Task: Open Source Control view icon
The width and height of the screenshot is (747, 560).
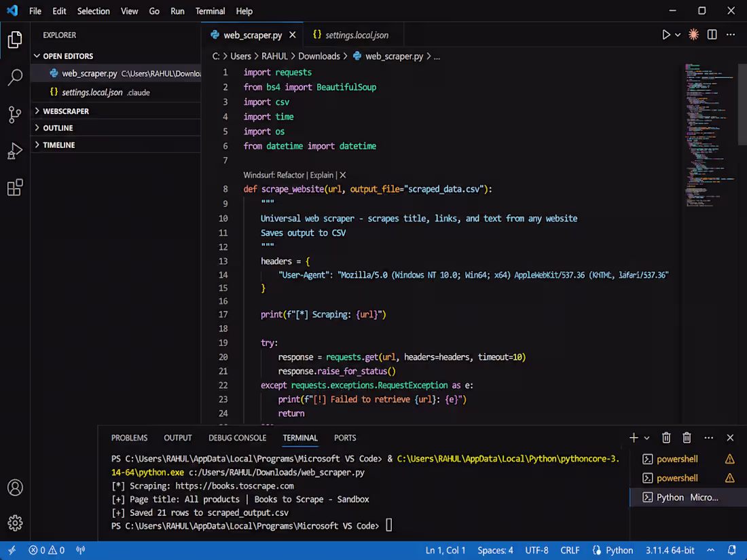Action: coord(15,114)
